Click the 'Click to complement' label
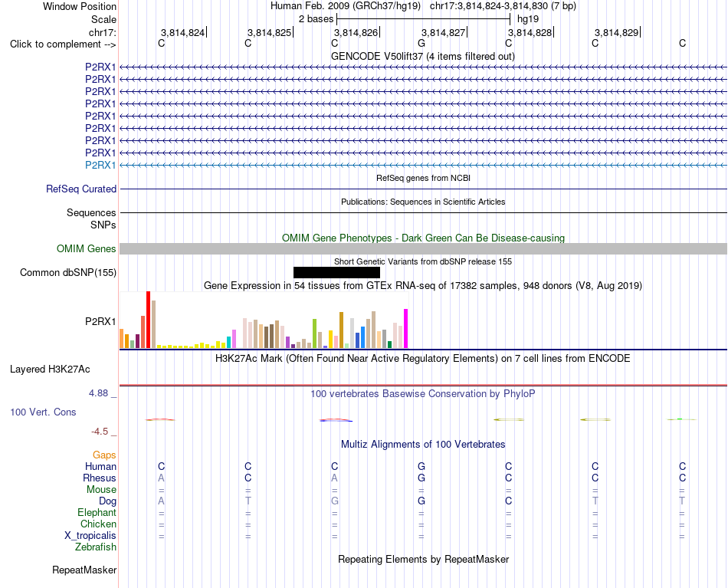 [63, 44]
